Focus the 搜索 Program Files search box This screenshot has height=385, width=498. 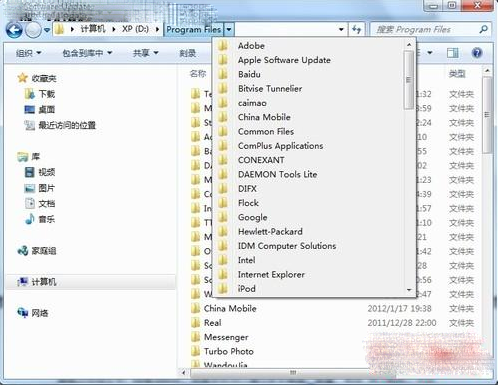[x=430, y=29]
